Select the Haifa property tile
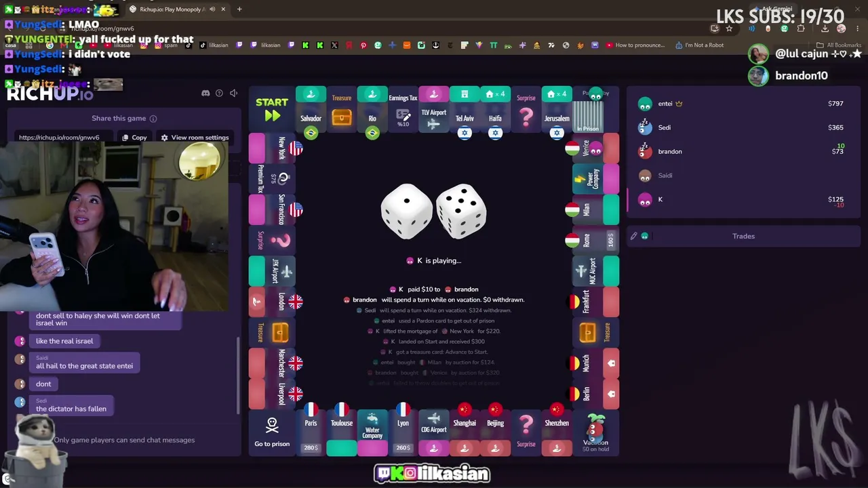The height and width of the screenshot is (488, 868). (x=495, y=110)
